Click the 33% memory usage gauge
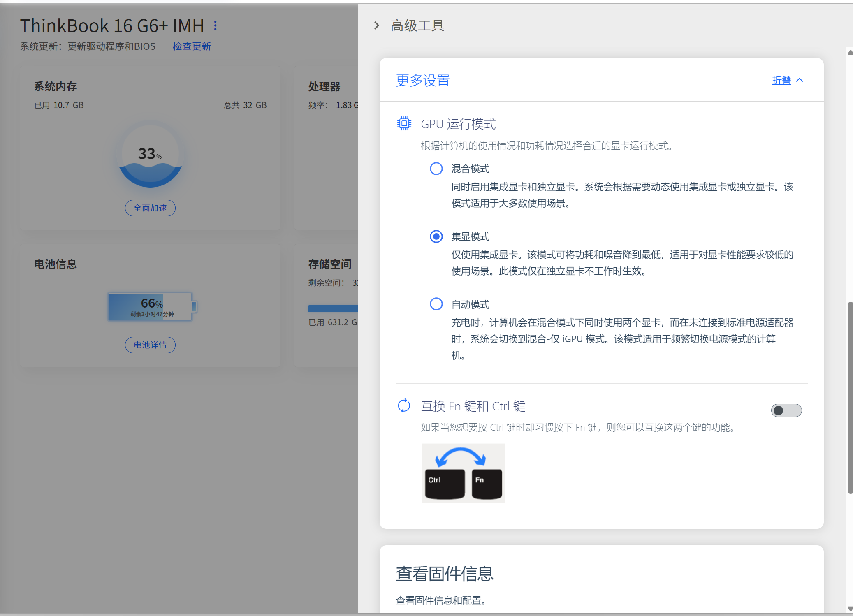The image size is (853, 616). (x=150, y=155)
